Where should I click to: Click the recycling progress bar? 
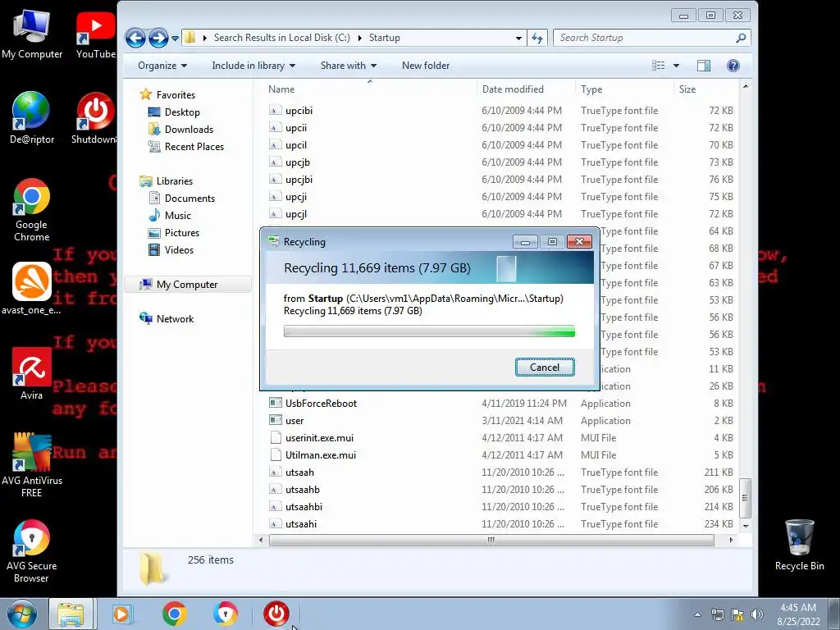[429, 331]
